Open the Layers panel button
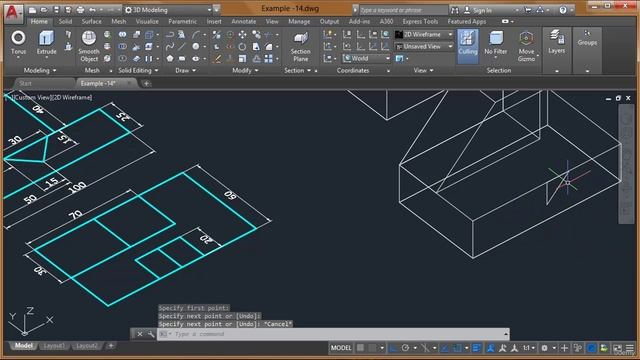Viewport: 640px width, 360px height. pyautogui.click(x=556, y=42)
